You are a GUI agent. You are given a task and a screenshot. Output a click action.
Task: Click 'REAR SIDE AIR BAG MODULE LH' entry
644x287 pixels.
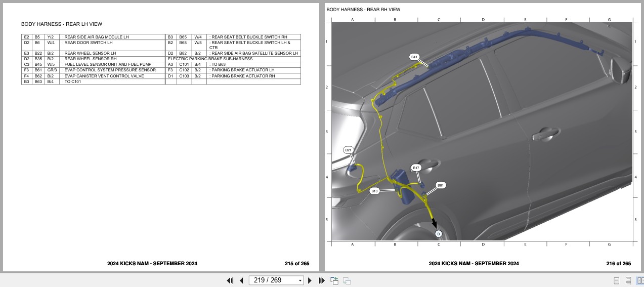97,37
